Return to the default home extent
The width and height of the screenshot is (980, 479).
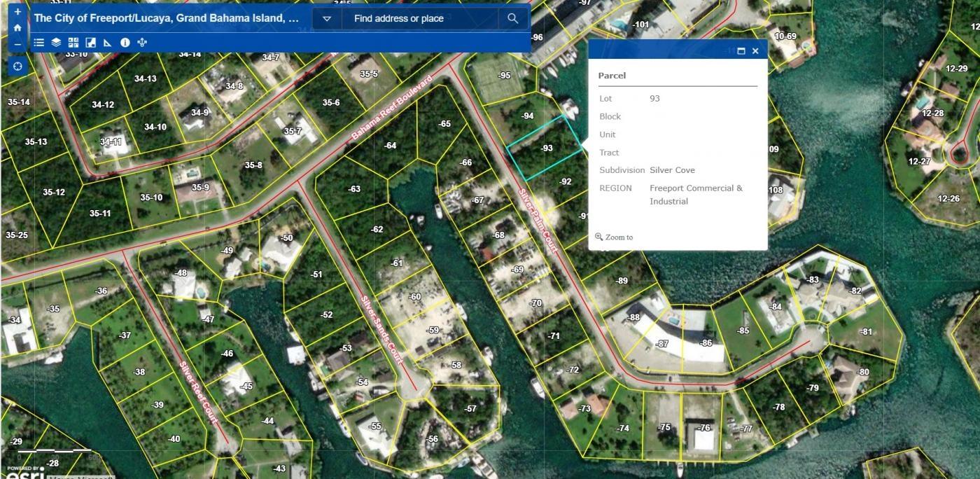click(x=17, y=28)
